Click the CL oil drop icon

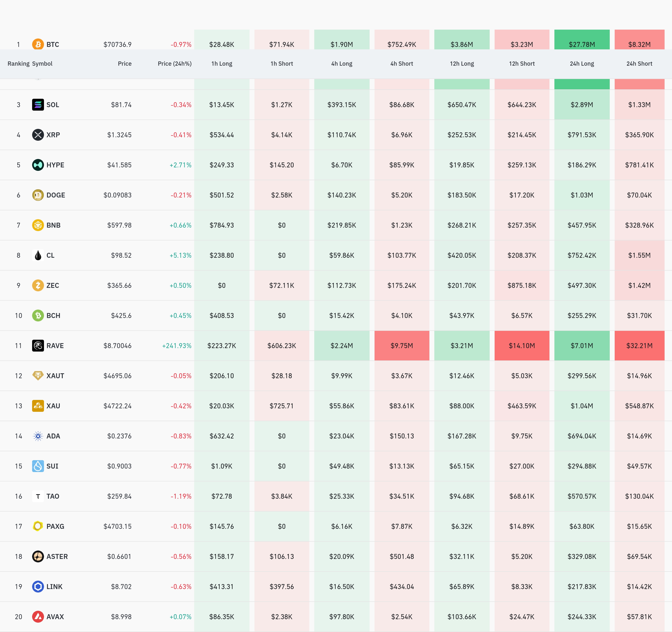click(x=38, y=255)
